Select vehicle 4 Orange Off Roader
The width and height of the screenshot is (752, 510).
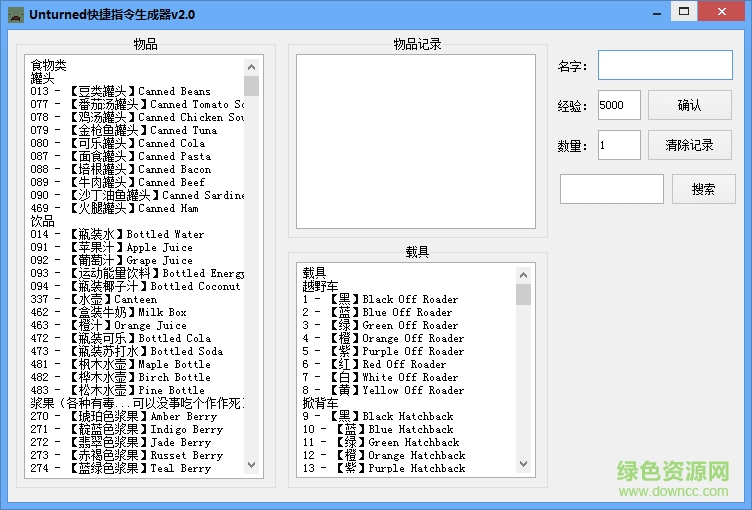tap(383, 338)
